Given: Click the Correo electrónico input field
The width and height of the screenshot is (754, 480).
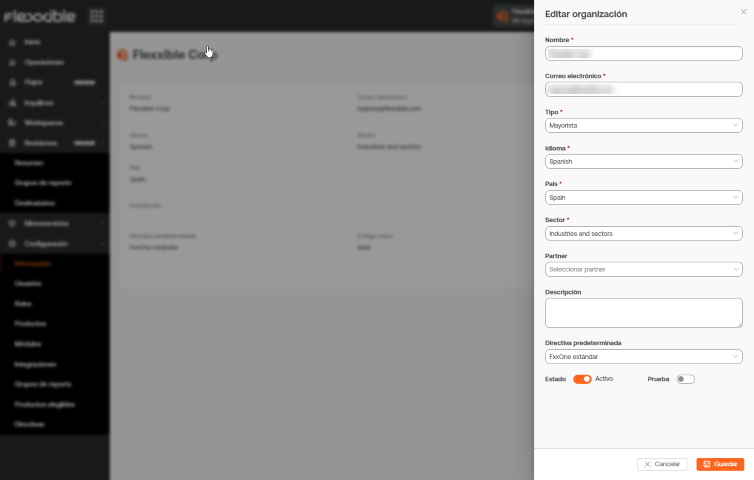Looking at the screenshot, I should click(643, 89).
